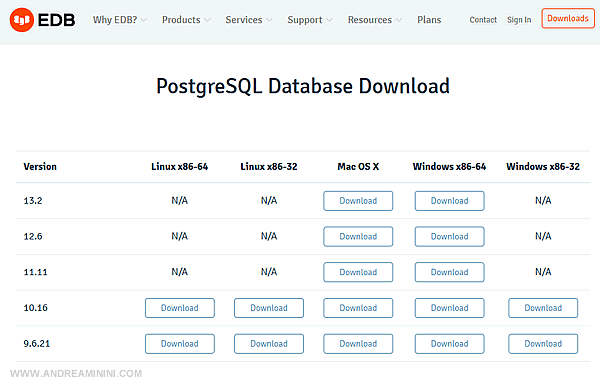The image size is (600, 380).
Task: Select the 12.6 version label
Action: [x=33, y=236]
